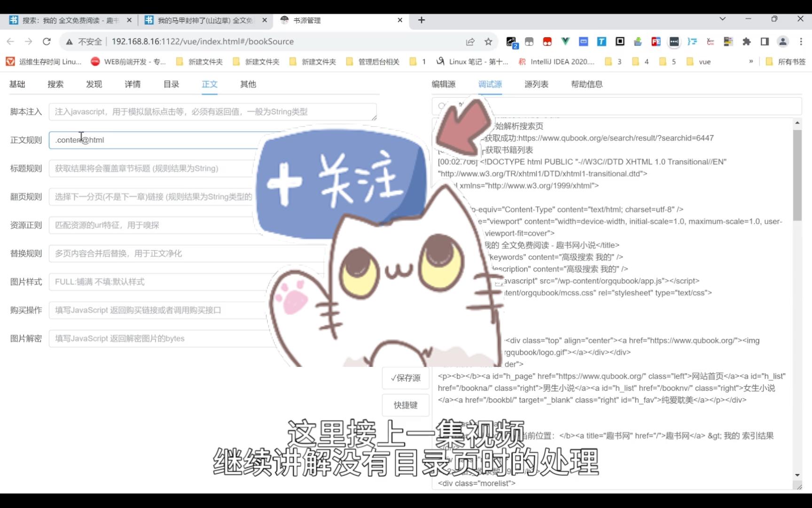Click the debug log scroll-down arrow

[797, 475]
